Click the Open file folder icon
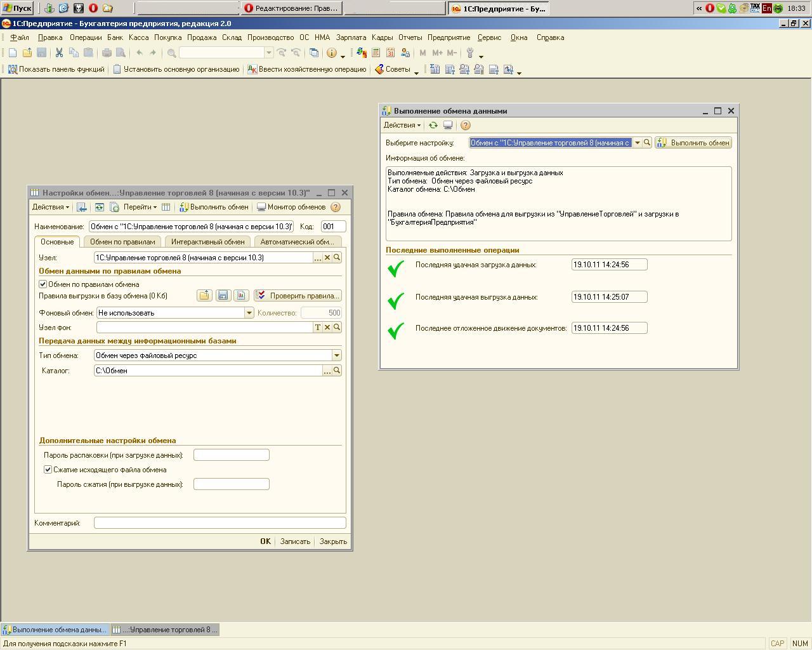This screenshot has width=812, height=650. click(27, 53)
